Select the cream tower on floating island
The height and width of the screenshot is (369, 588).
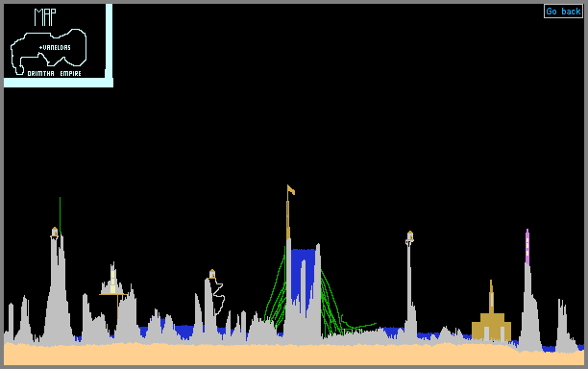click(112, 280)
